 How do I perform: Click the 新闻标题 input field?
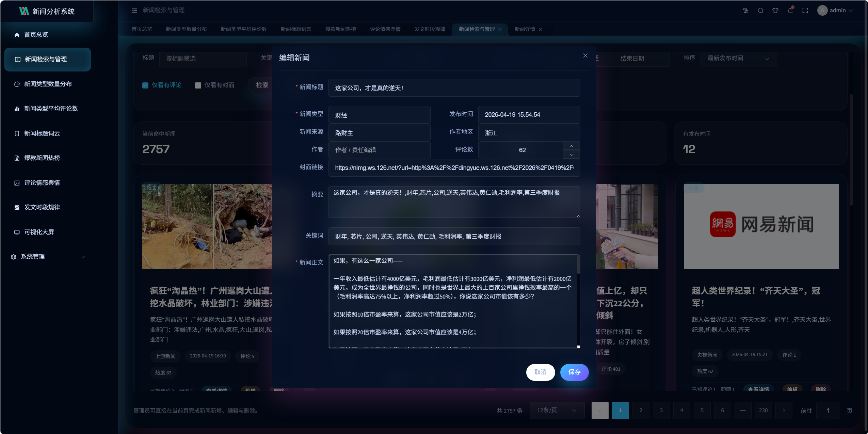[x=454, y=88]
